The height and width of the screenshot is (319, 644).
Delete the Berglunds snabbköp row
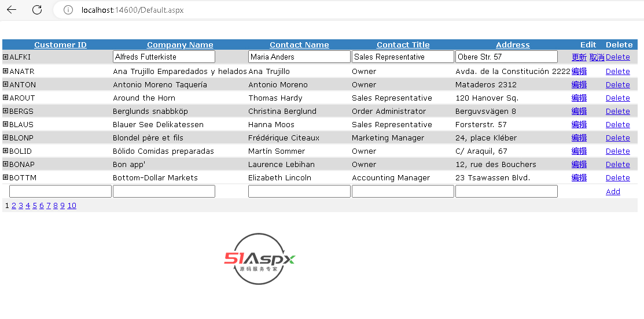(x=618, y=111)
